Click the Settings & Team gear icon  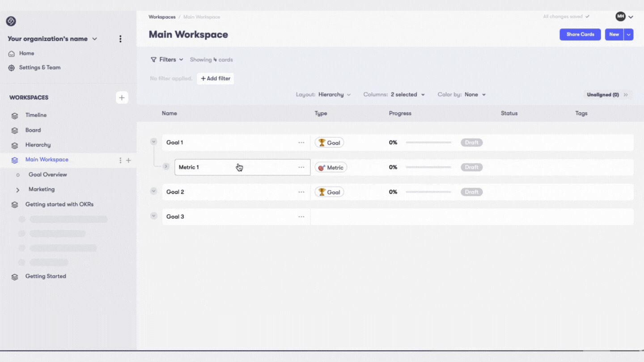(x=12, y=68)
